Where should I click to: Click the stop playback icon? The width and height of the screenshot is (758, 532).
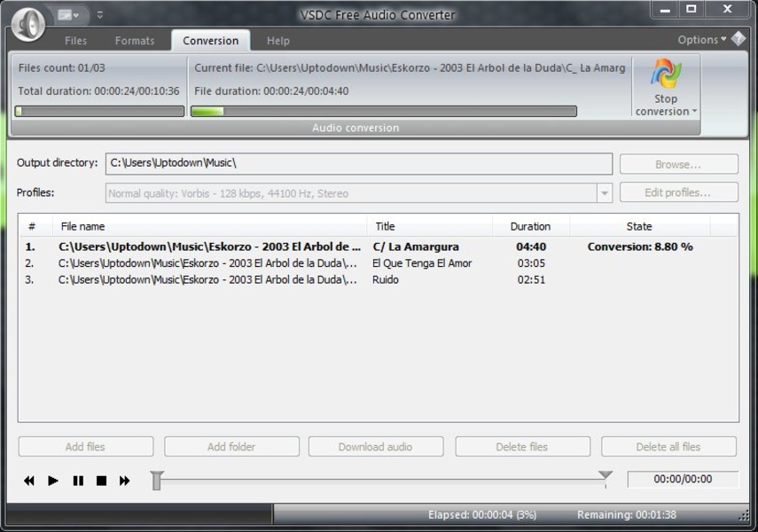point(101,481)
